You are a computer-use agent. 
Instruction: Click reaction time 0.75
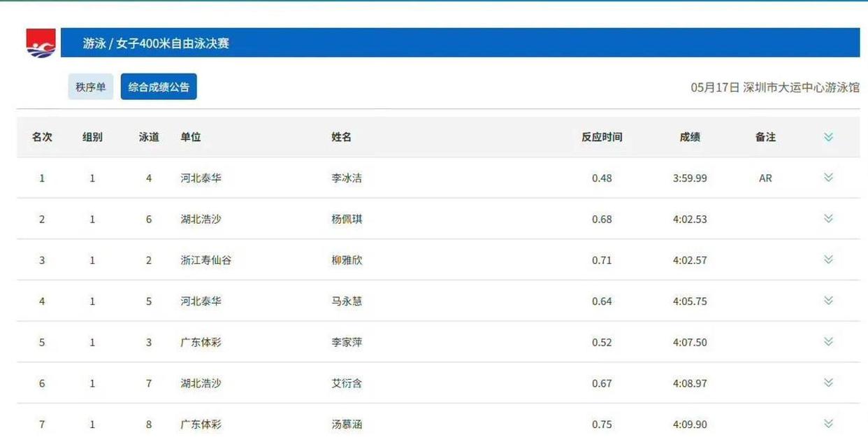click(602, 425)
